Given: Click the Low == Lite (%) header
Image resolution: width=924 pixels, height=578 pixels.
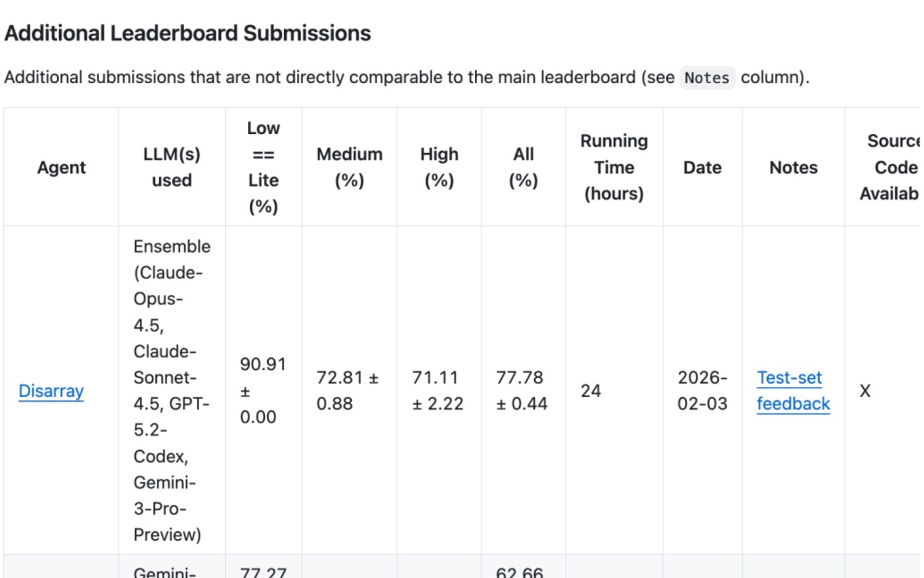Looking at the screenshot, I should pyautogui.click(x=263, y=168).
